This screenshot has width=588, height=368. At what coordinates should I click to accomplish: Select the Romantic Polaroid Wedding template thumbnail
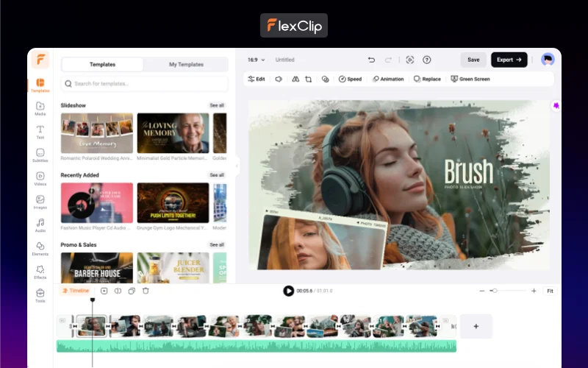97,133
